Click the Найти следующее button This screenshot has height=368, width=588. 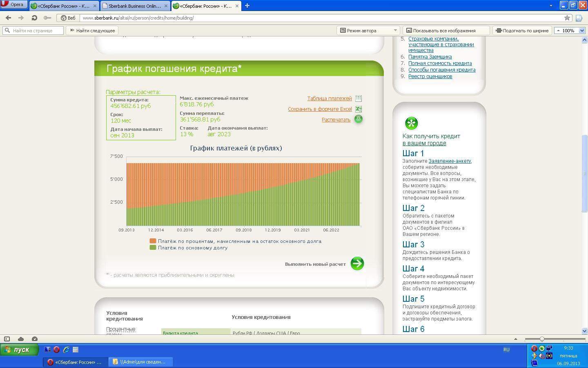pos(92,31)
